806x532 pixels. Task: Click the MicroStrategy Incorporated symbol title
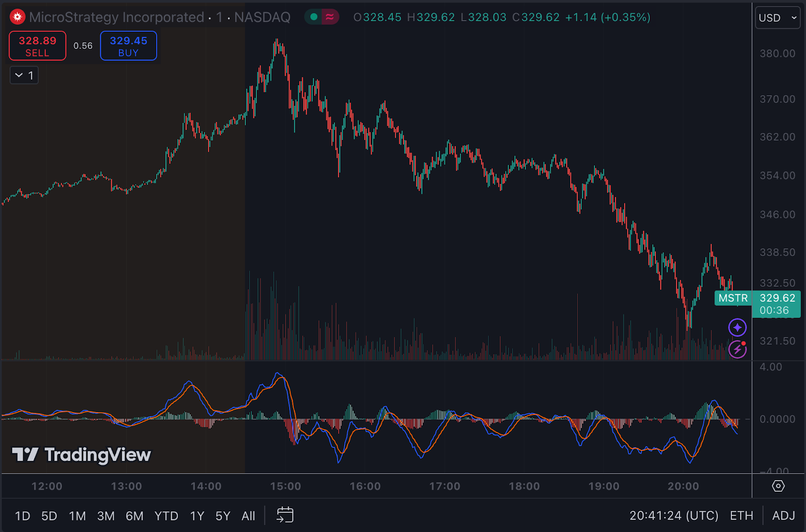pyautogui.click(x=116, y=17)
